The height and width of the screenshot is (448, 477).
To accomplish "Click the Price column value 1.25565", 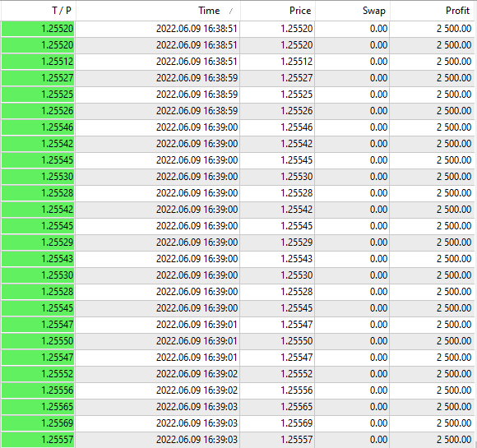I will tap(296, 407).
